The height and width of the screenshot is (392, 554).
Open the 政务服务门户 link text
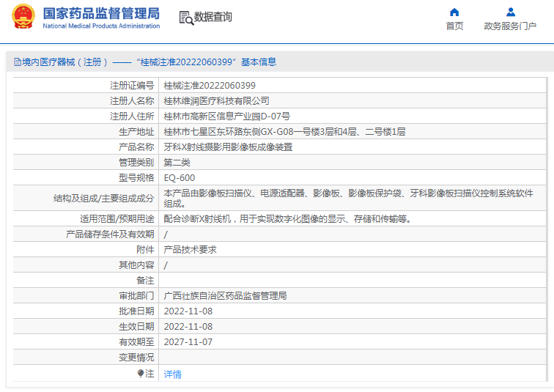click(x=510, y=26)
